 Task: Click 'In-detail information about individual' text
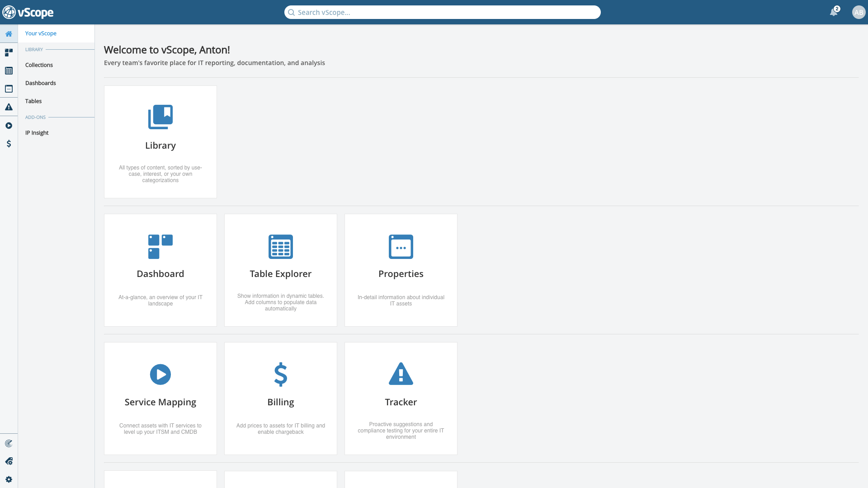tap(401, 300)
